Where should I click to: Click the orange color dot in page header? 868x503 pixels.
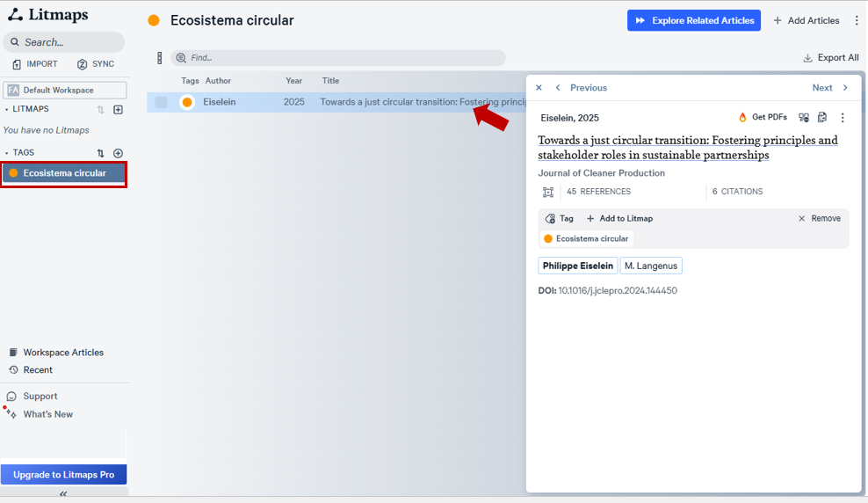click(154, 20)
